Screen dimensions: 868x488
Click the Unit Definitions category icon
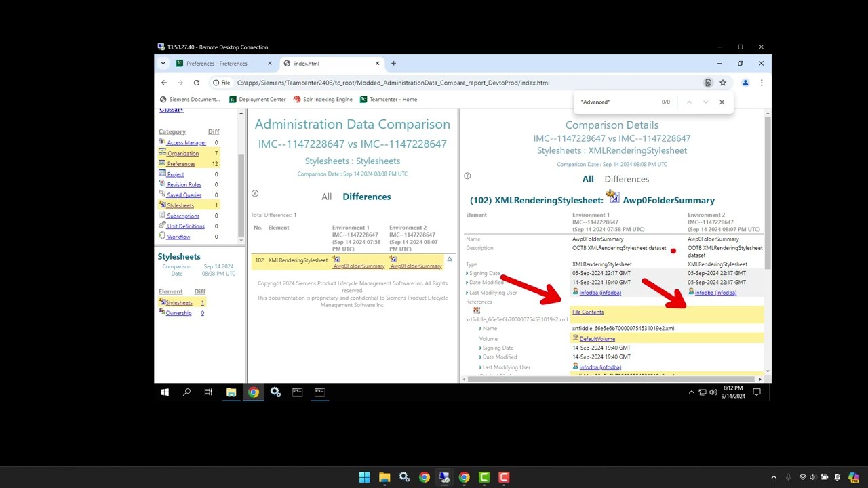point(162,226)
